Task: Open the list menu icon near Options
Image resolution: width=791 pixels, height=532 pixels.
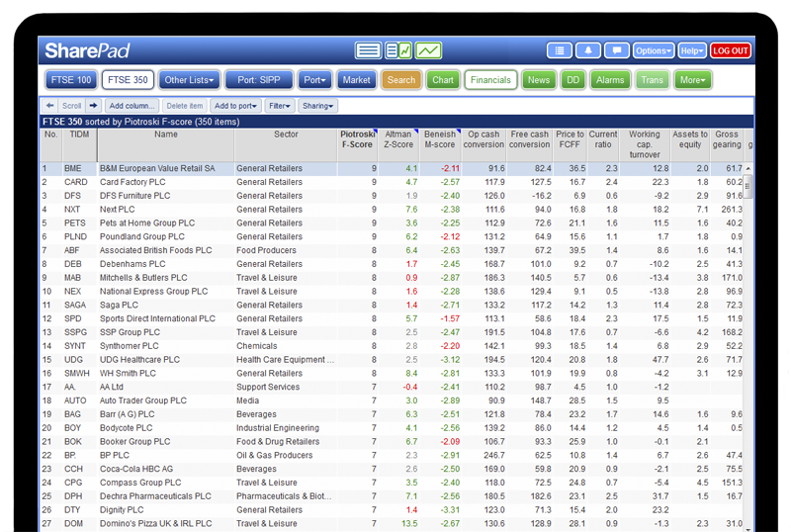Action: tap(560, 50)
